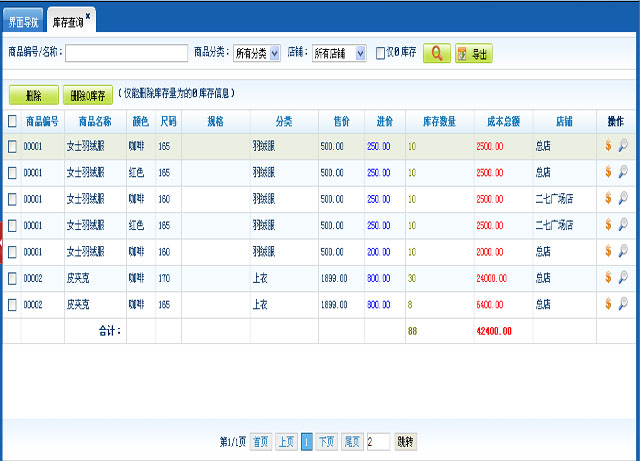Select checkbox for 皮夹克 size 170 row
The height and width of the screenshot is (461, 640).
(12, 278)
